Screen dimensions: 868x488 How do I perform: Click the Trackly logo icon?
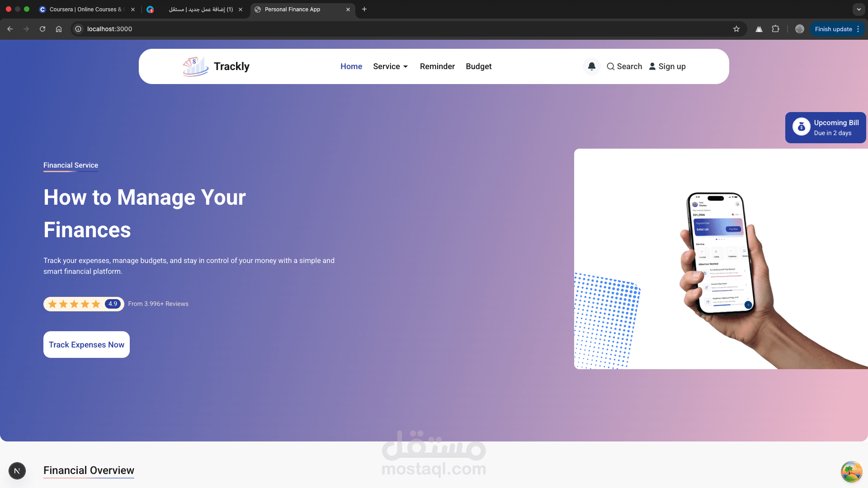pyautogui.click(x=195, y=66)
